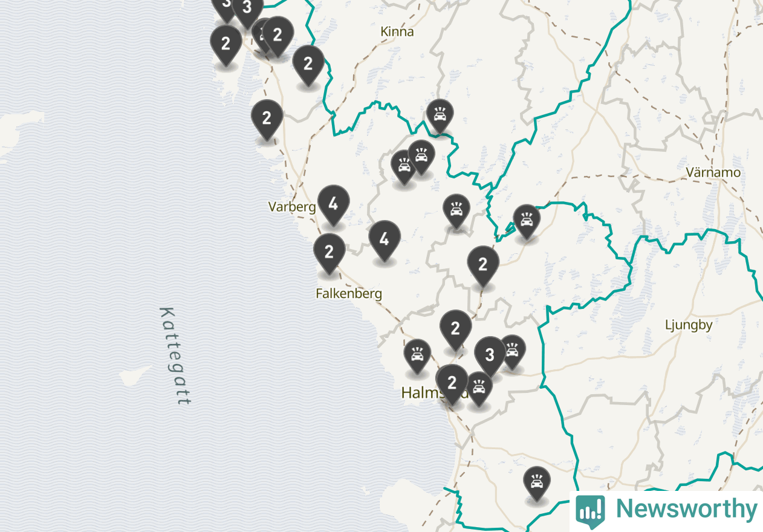The height and width of the screenshot is (532, 763).
Task: Click the Värnamo town label
Action: coord(713,172)
